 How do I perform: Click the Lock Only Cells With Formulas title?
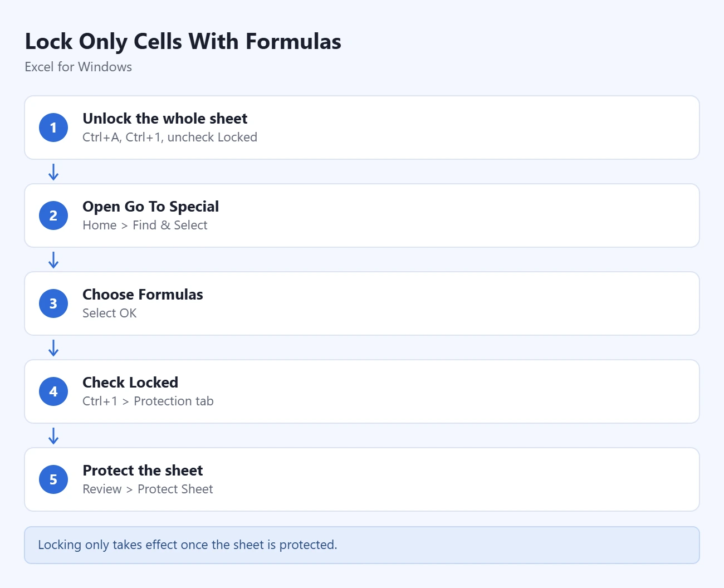[x=183, y=42]
